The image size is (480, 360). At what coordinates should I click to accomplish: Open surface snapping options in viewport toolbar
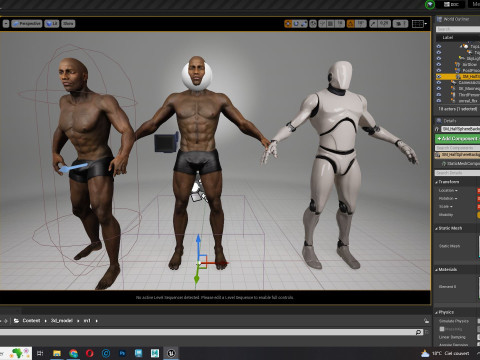pyautogui.click(x=322, y=24)
